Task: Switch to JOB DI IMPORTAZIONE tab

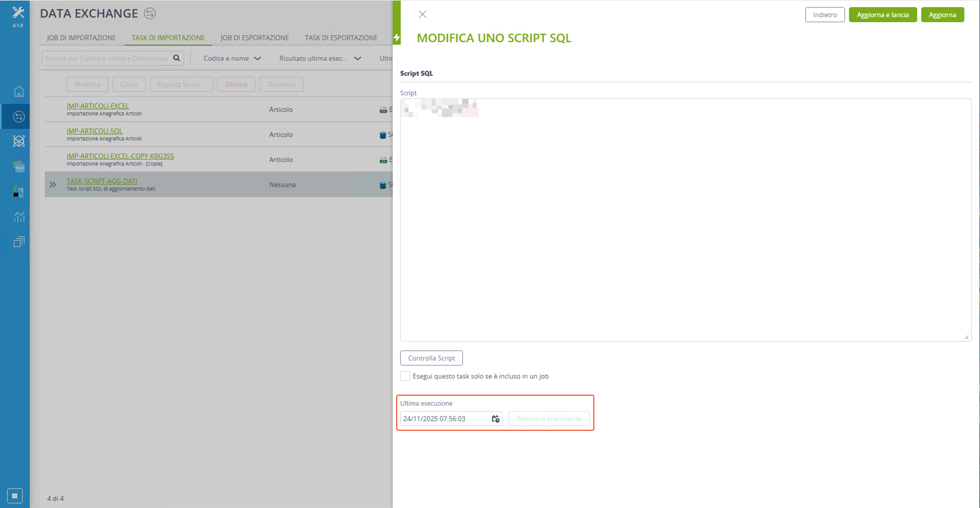Action: click(81, 38)
